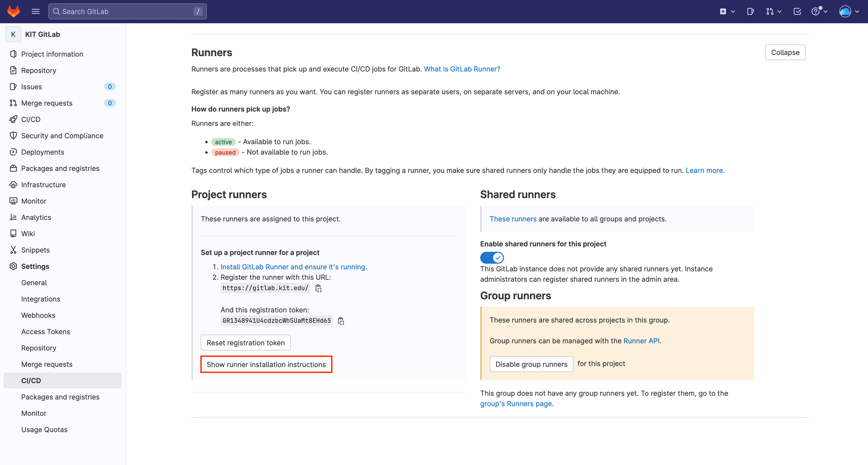
Task: Click the hamburger menu icon
Action: click(35, 11)
